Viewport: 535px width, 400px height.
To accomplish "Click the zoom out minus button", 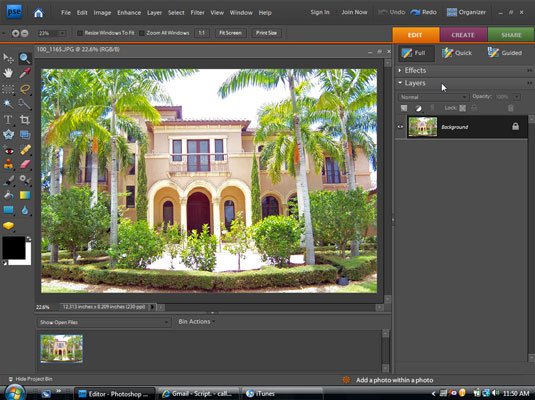I will [25, 33].
